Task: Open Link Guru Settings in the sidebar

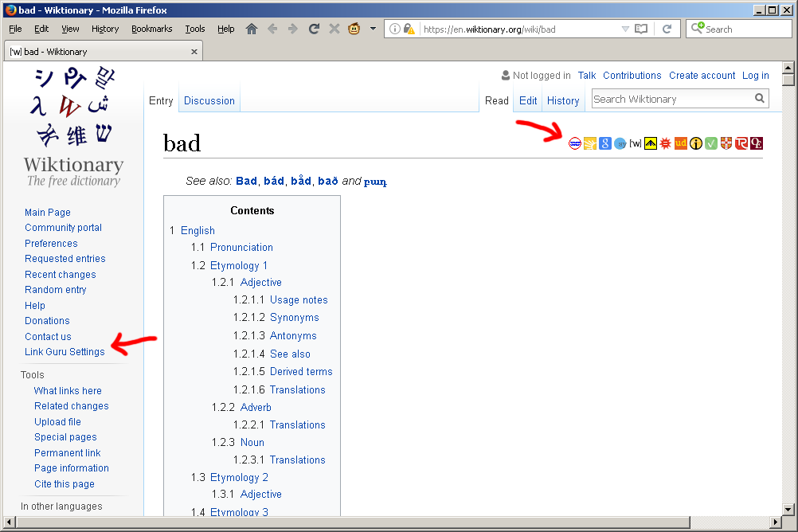Action: click(x=65, y=351)
